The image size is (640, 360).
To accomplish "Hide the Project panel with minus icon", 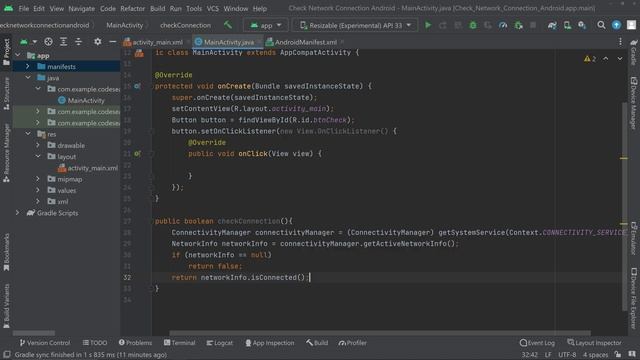I will 113,42.
